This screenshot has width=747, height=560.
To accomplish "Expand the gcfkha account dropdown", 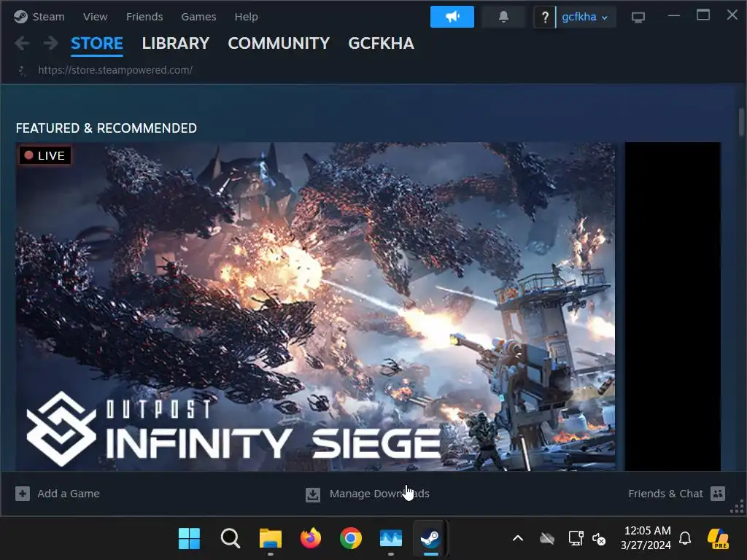I will (586, 17).
